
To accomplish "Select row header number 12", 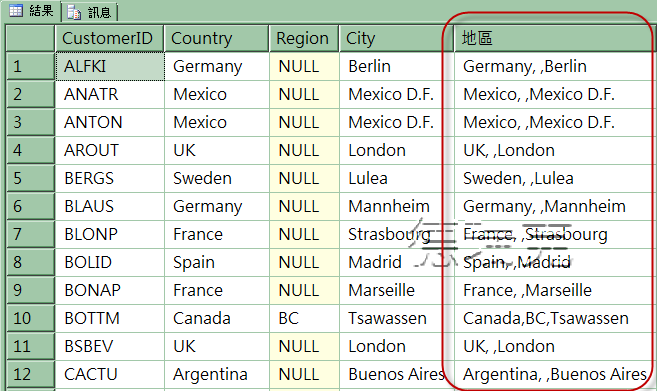I will point(30,375).
